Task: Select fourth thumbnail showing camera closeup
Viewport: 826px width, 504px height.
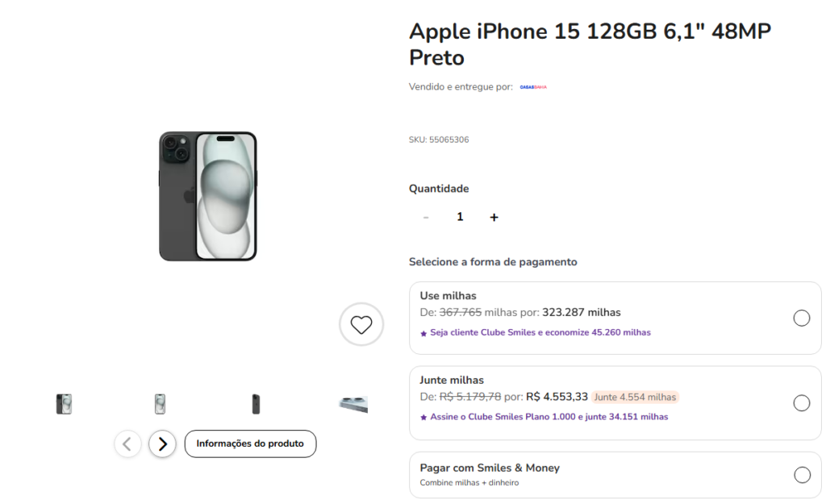Action: pos(353,404)
